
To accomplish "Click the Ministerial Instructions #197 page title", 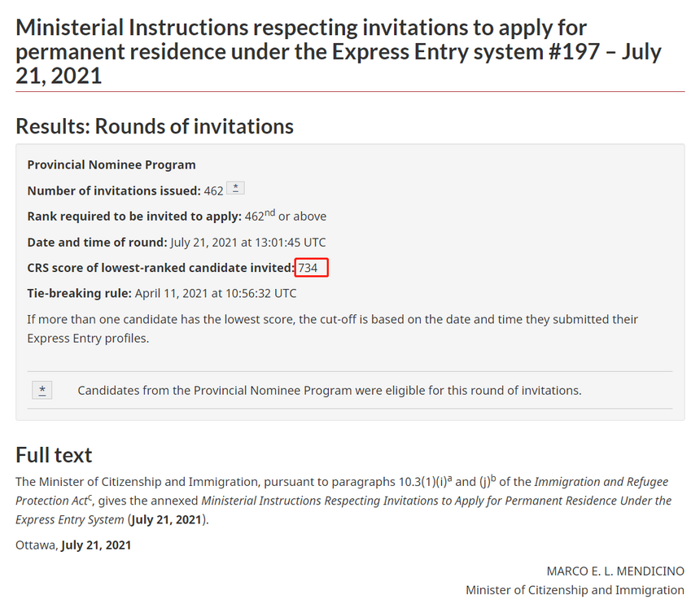I will 339,52.
